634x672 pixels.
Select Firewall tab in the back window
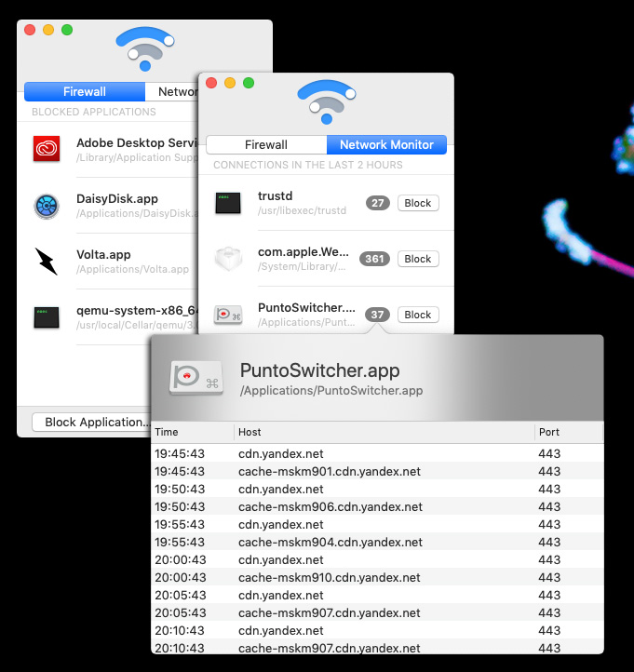[85, 92]
